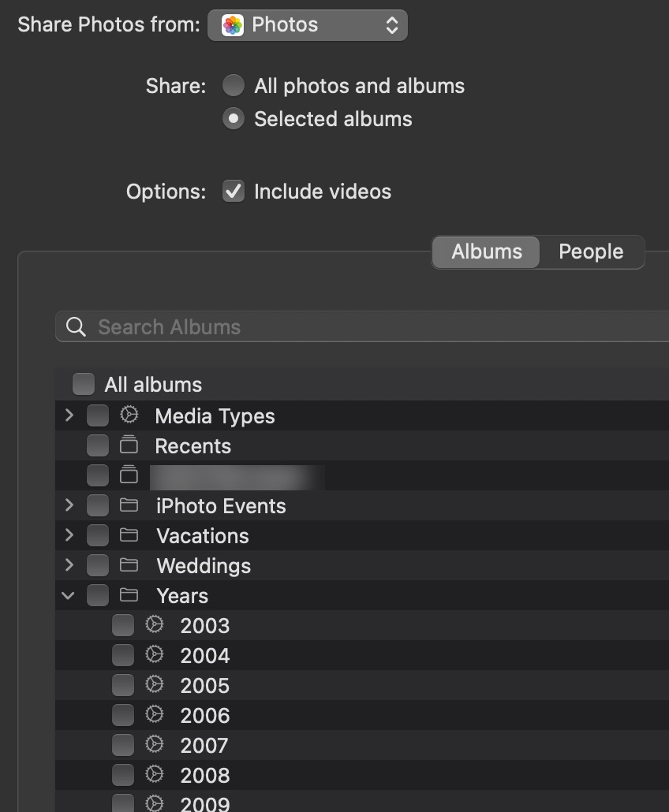Click the smart album icon beside 2003
This screenshot has width=669, height=812.
pos(155,625)
